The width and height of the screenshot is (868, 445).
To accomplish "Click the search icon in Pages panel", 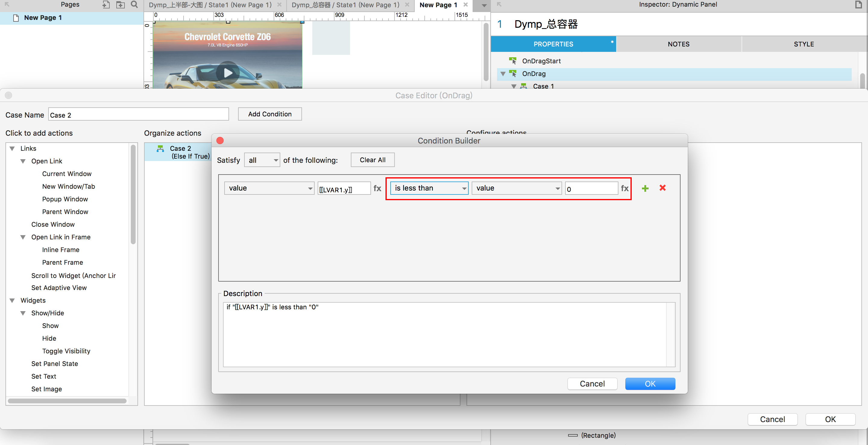I will (134, 5).
